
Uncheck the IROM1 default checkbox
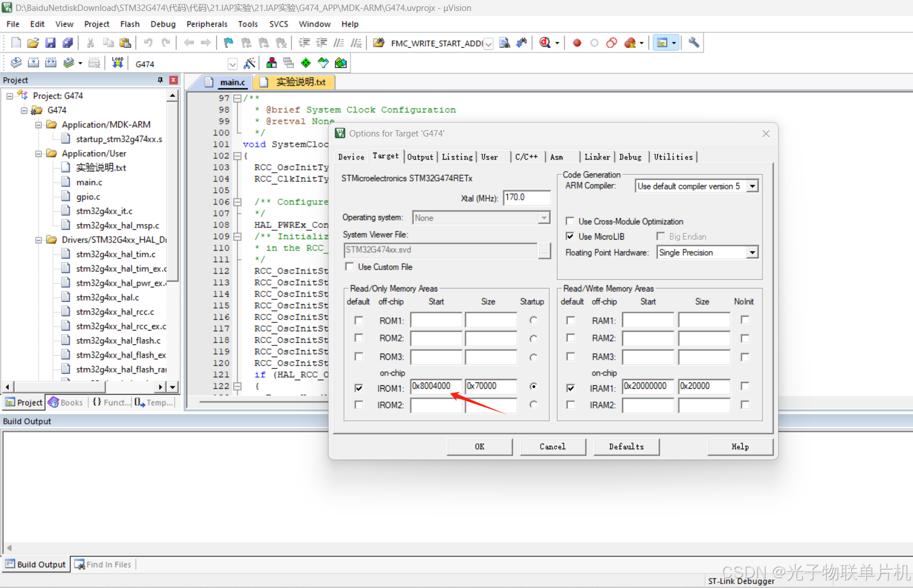point(359,388)
